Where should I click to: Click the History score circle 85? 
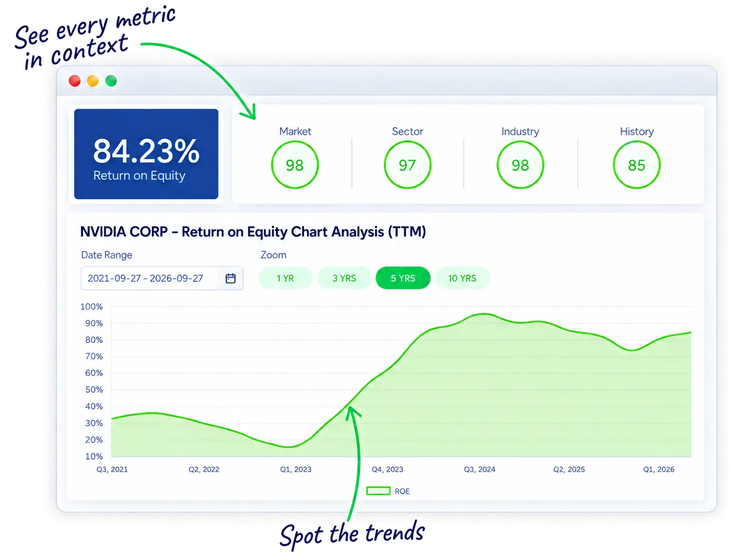tap(637, 165)
